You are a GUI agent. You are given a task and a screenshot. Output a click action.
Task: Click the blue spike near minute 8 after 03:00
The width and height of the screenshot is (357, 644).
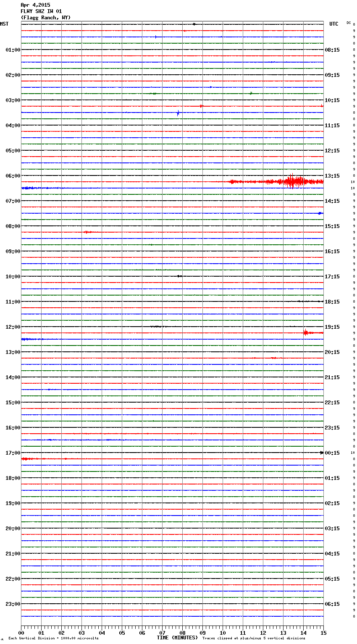[x=178, y=113]
